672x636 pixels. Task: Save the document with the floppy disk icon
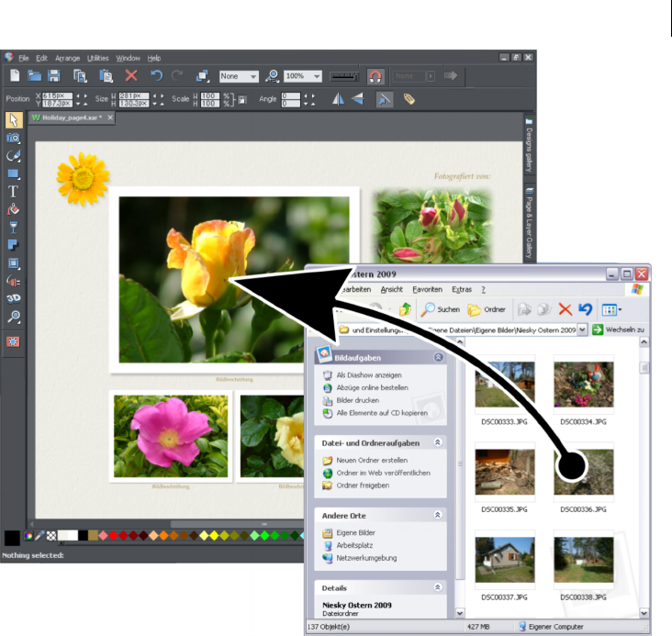(x=54, y=76)
